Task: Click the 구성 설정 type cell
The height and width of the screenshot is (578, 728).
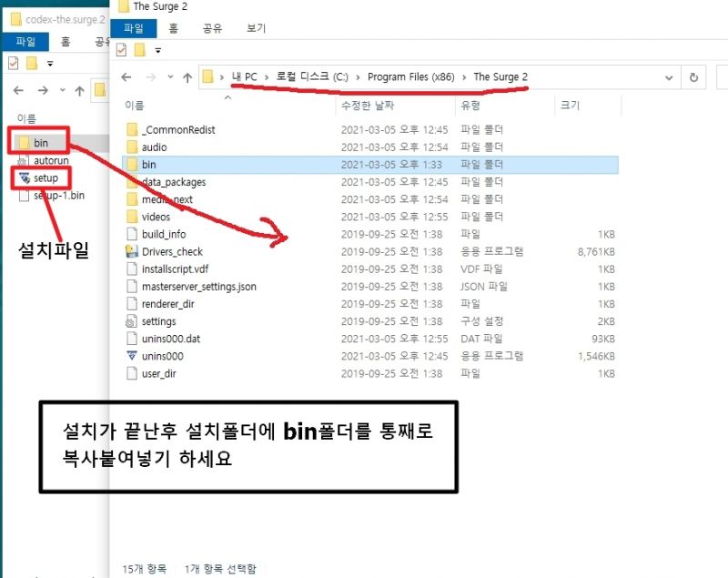Action: point(482,321)
